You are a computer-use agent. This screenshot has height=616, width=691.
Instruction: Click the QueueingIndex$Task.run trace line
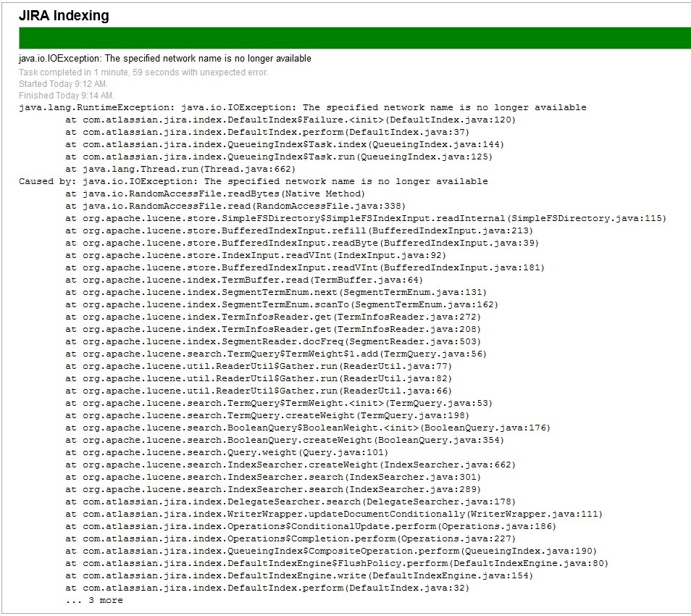pos(279,157)
